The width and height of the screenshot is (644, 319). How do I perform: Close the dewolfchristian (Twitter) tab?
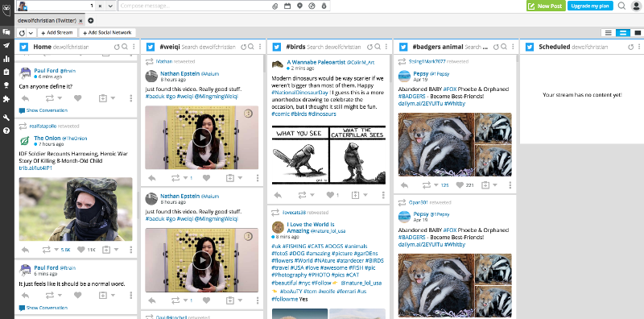(x=81, y=21)
